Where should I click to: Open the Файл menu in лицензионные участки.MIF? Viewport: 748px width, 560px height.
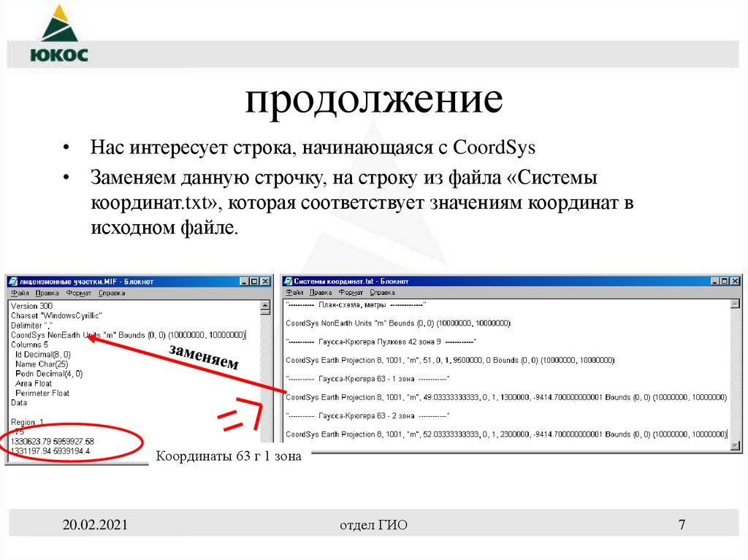coord(20,292)
